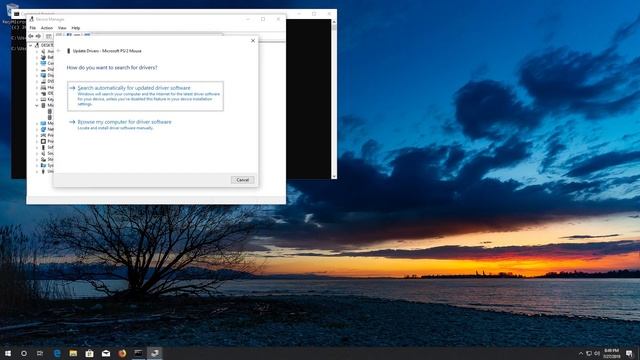Select the Audio inputs and outputs node icon

(x=43, y=51)
